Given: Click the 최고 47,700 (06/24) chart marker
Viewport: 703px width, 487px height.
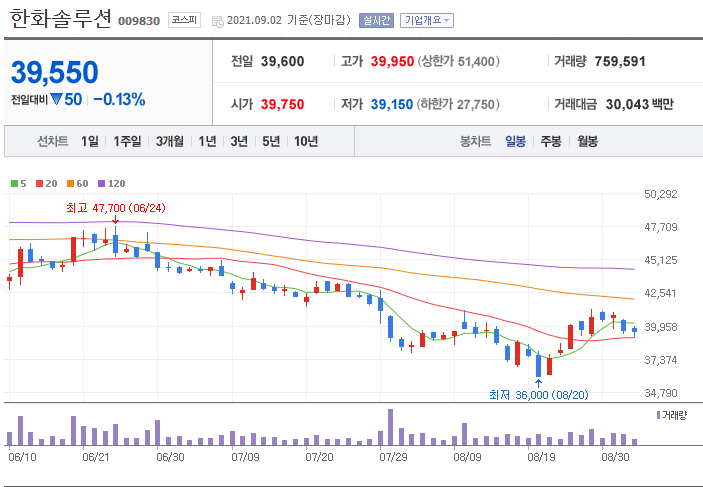Looking at the screenshot, I should click(116, 208).
